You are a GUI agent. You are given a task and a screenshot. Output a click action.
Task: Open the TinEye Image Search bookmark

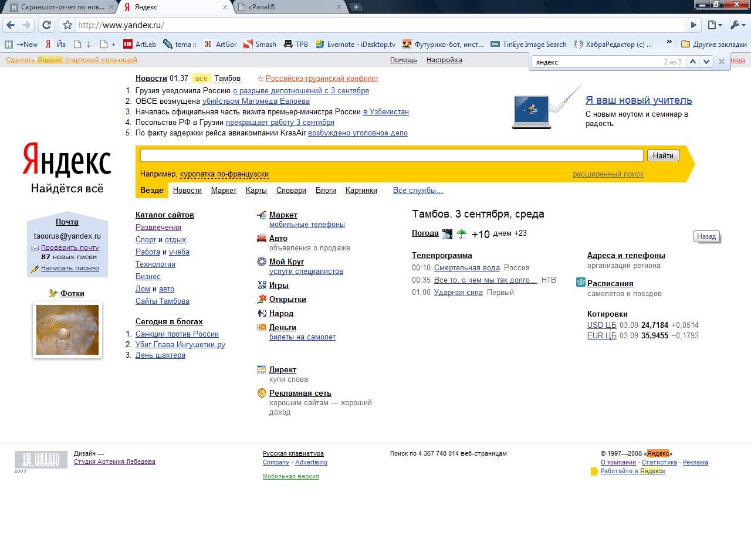tap(529, 44)
